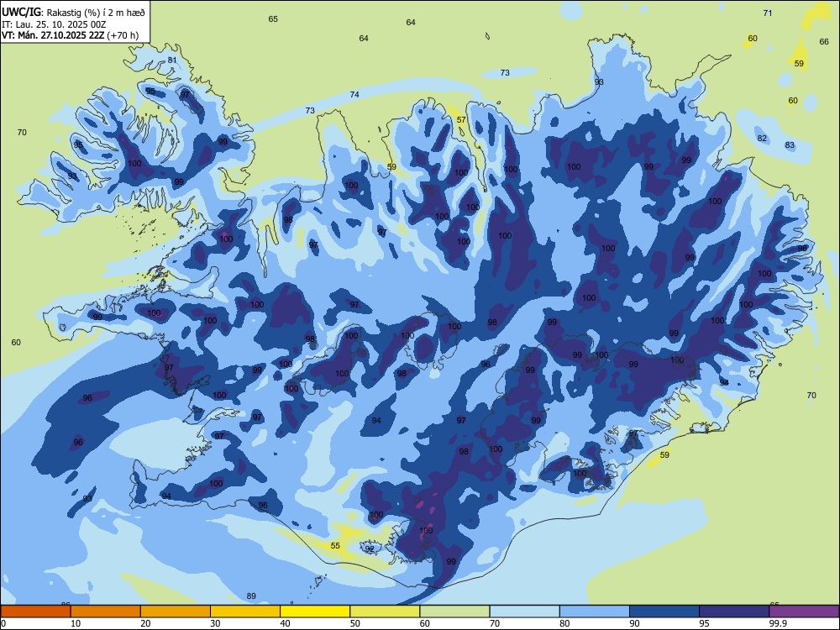Click the 'IT: Lau. 25. 10. 2025 00Z' line

(54, 24)
